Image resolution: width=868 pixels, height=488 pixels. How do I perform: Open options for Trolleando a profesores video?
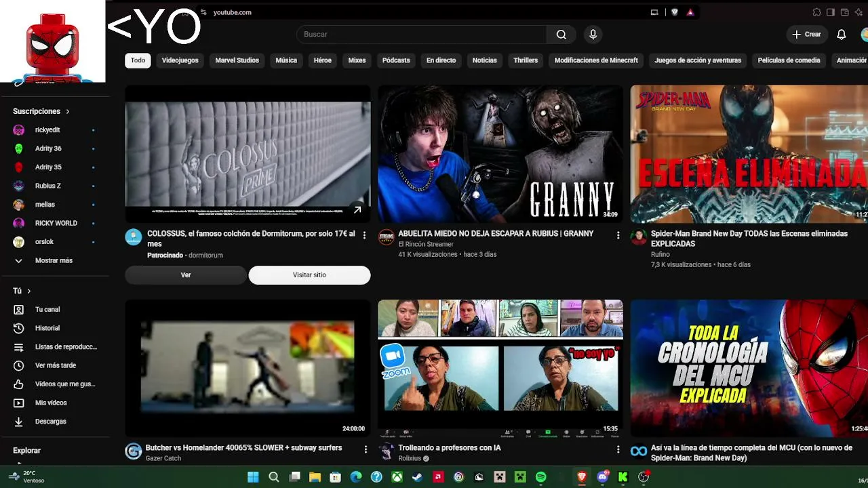click(618, 449)
